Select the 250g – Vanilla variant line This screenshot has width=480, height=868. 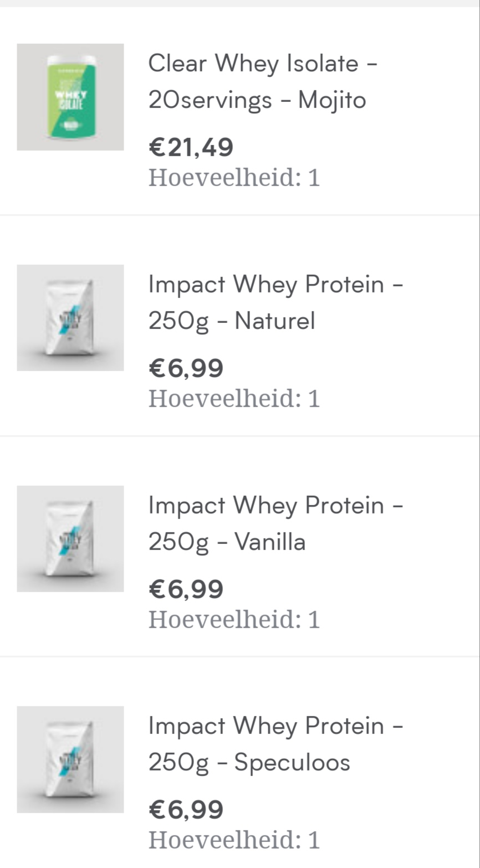227,542
